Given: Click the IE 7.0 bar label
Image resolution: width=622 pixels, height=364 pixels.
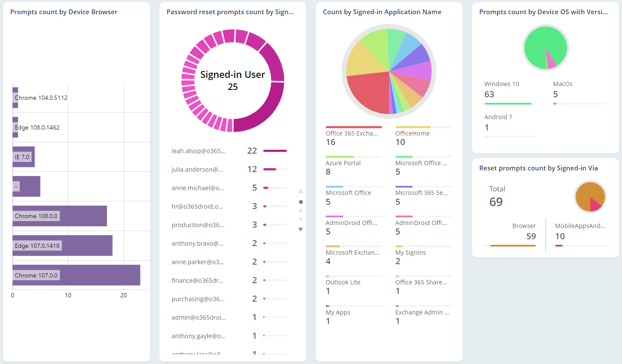Looking at the screenshot, I should click(22, 157).
